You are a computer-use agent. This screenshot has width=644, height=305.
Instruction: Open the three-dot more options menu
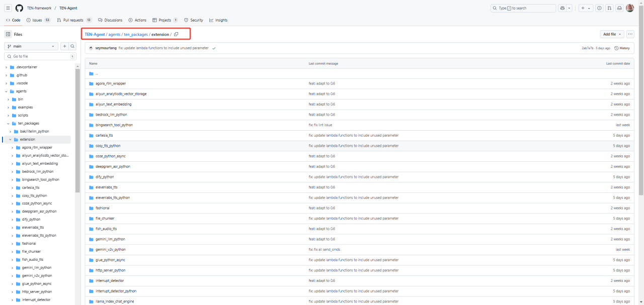pos(630,34)
